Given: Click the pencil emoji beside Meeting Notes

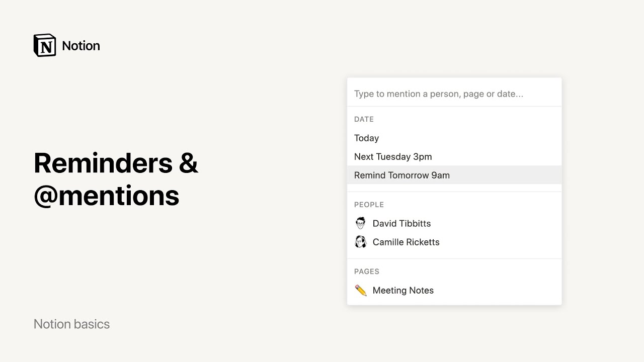Looking at the screenshot, I should 361,290.
